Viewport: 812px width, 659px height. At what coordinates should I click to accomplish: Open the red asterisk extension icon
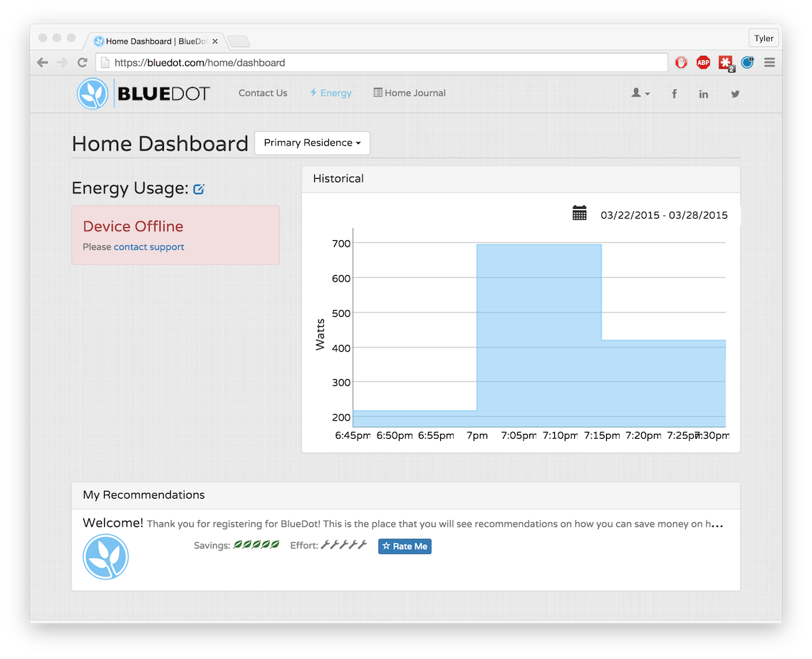(x=726, y=63)
